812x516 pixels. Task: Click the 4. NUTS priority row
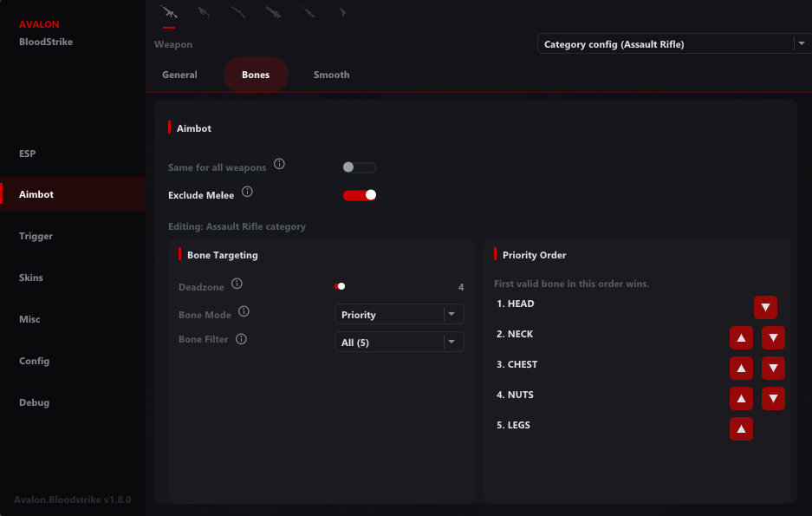(515, 395)
